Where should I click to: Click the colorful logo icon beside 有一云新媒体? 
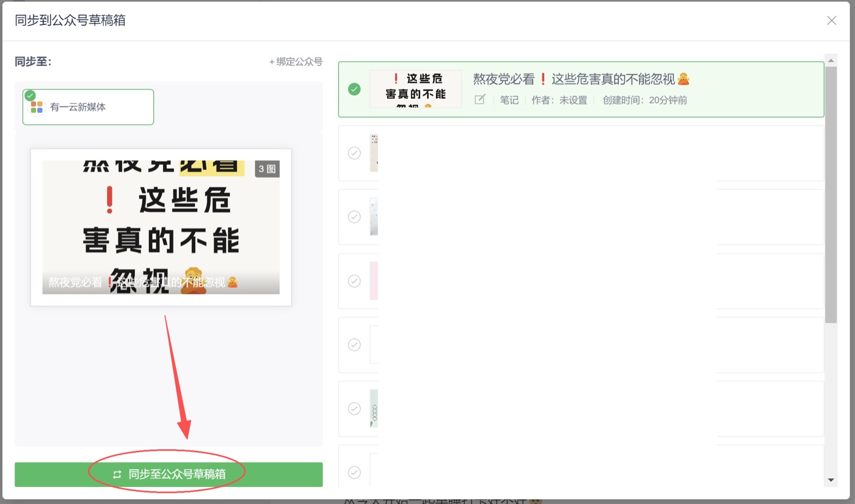pyautogui.click(x=37, y=107)
